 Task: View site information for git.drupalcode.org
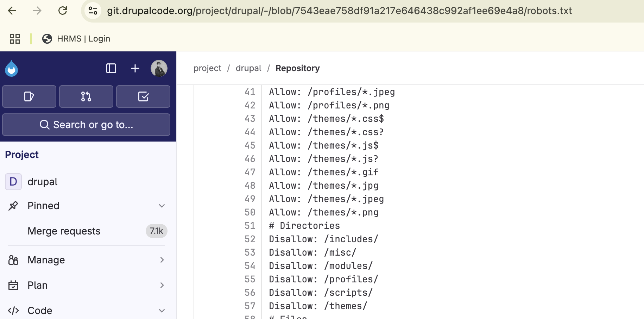click(x=92, y=11)
